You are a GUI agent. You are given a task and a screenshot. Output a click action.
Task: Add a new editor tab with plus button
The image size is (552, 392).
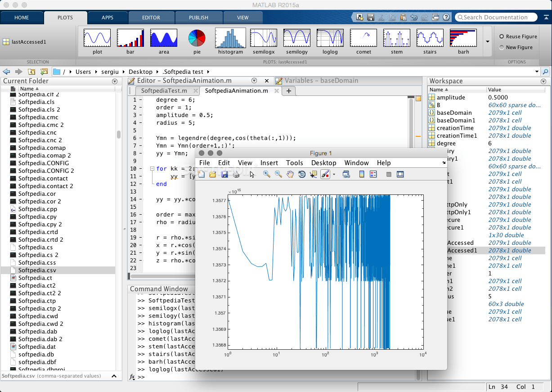click(288, 91)
